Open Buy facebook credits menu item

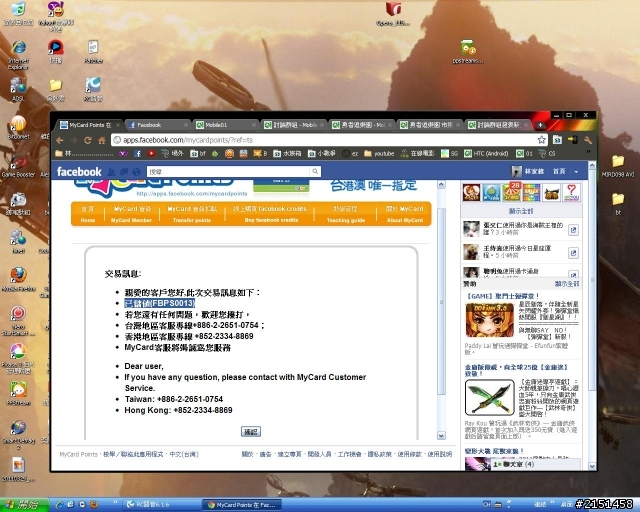[x=270, y=214]
